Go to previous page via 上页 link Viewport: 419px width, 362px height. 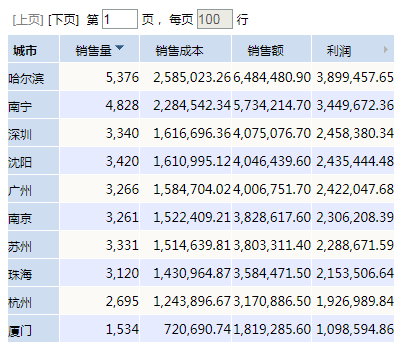tap(28, 20)
